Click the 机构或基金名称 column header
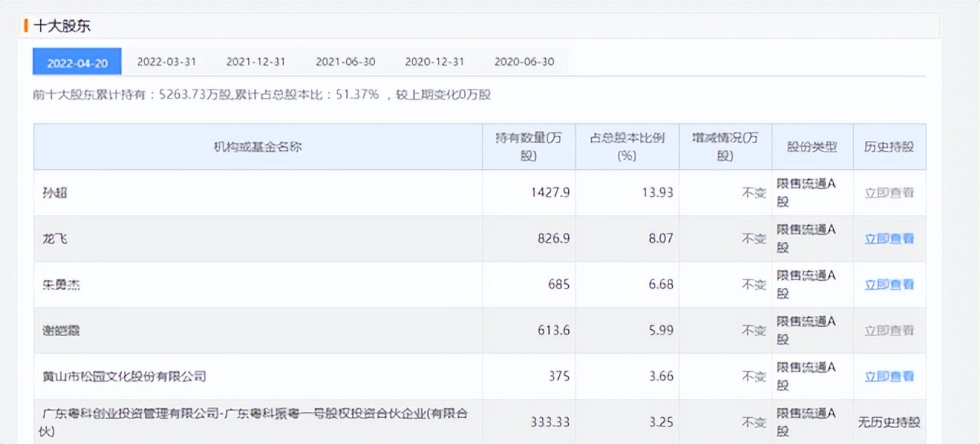The height and width of the screenshot is (444, 980). 258,147
